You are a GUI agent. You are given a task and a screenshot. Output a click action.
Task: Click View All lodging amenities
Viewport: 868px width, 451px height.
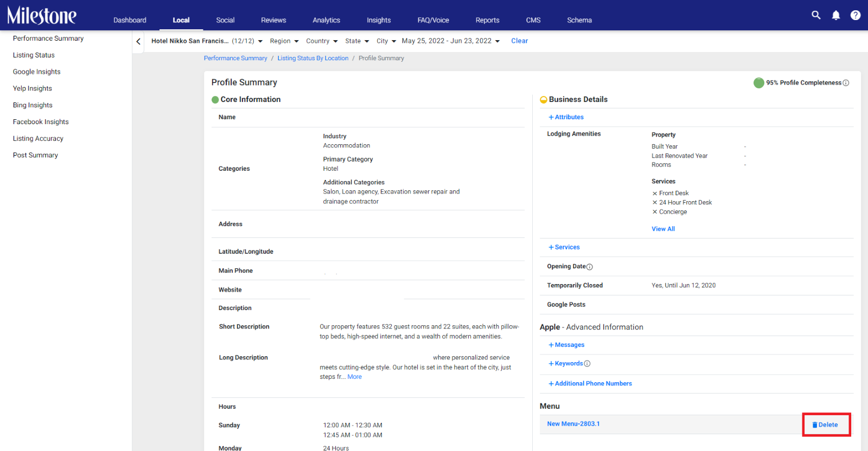tap(663, 229)
